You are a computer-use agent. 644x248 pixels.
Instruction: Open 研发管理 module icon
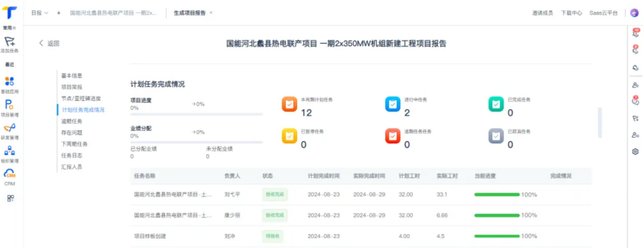[x=9, y=127]
